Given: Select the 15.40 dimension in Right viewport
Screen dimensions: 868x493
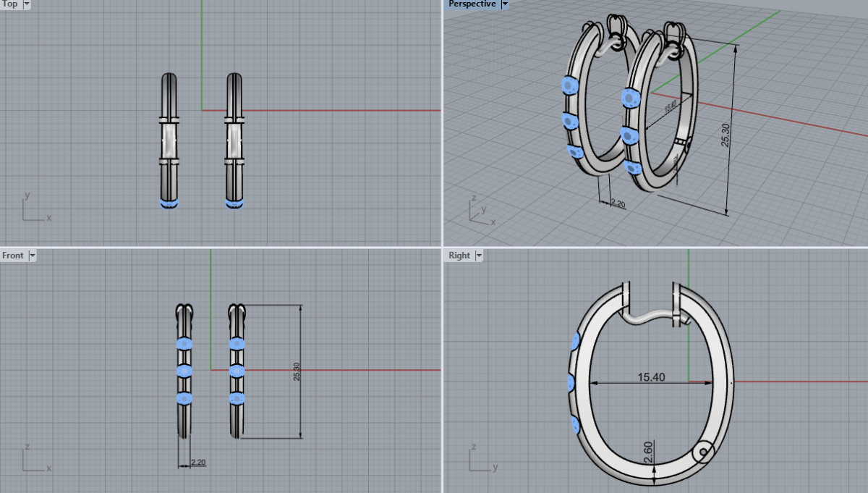Looking at the screenshot, I should point(651,377).
